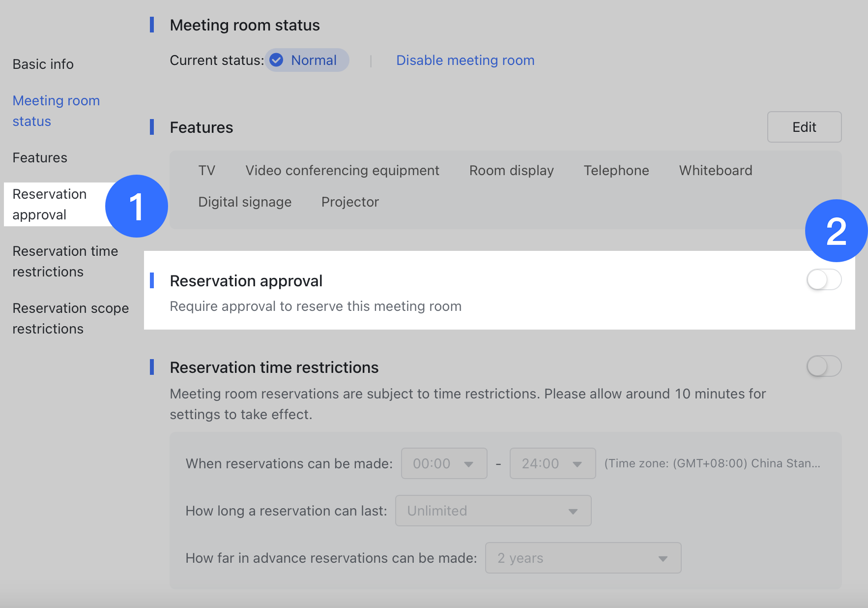Click the Features section heading
This screenshot has width=868, height=608.
tap(202, 127)
